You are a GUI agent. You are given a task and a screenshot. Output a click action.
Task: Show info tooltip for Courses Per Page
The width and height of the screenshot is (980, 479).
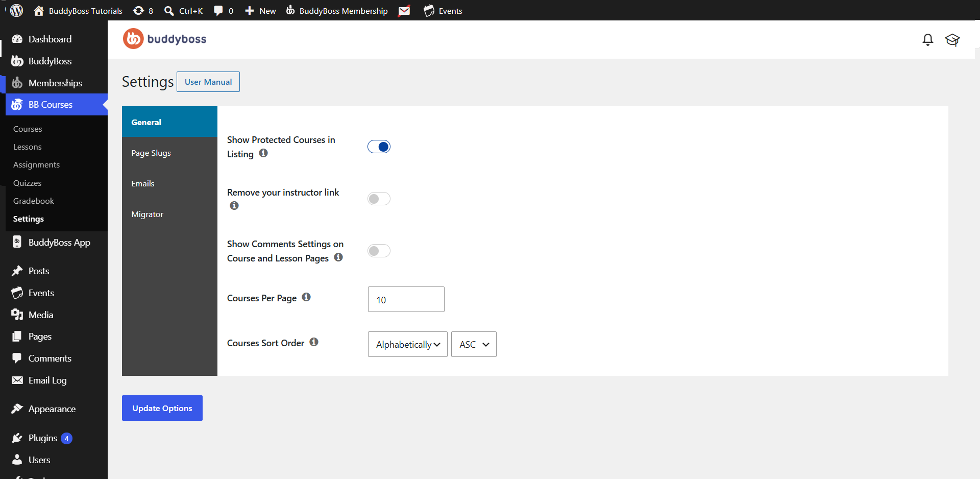pos(306,297)
